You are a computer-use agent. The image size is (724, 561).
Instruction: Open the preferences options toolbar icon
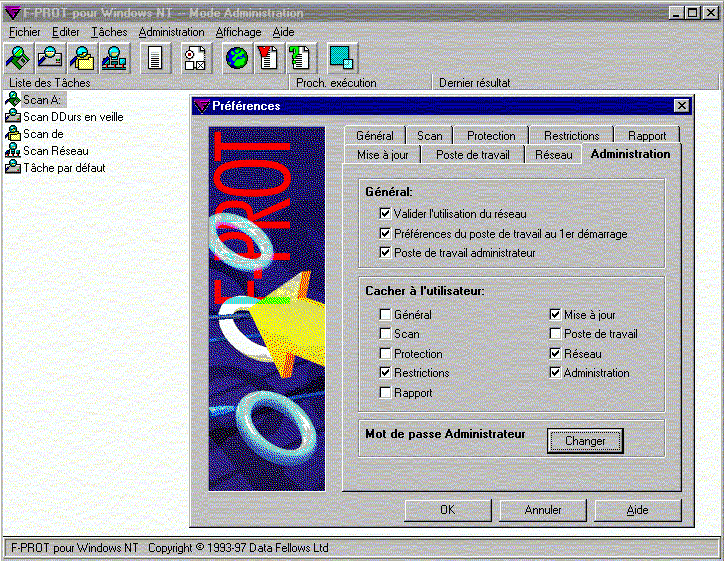click(x=196, y=59)
